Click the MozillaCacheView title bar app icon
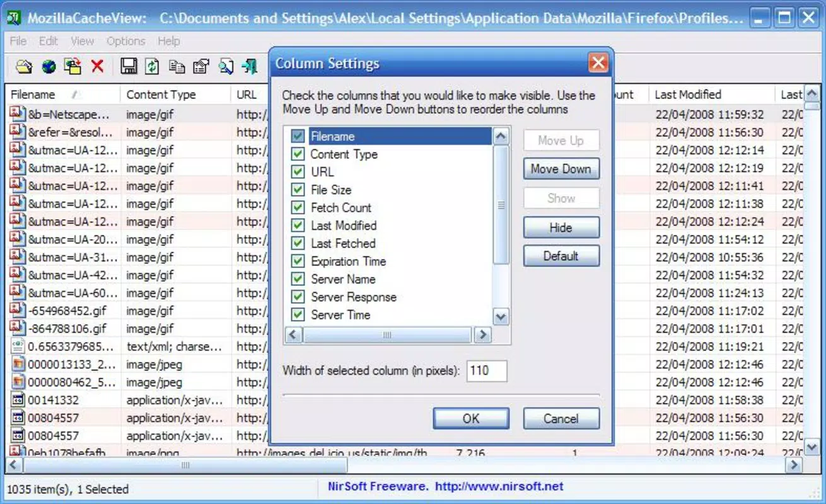The width and height of the screenshot is (826, 504). (x=15, y=18)
